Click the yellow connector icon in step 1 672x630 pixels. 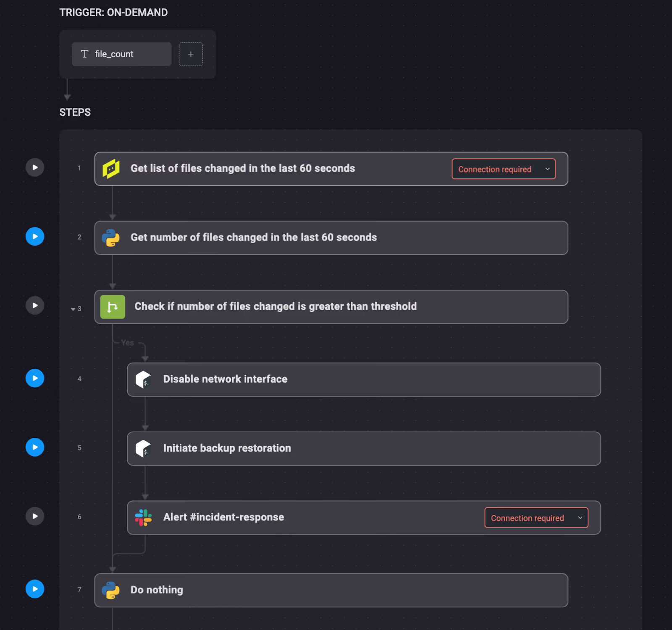point(111,169)
